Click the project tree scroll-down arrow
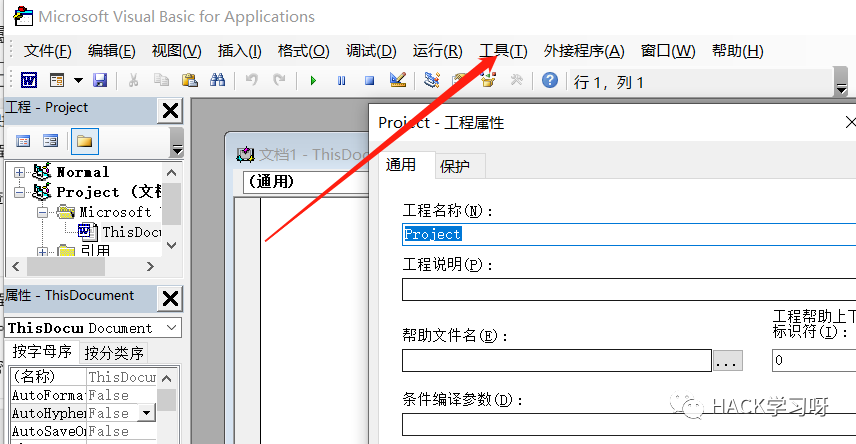Viewport: 856px width, 444px height. point(171,246)
